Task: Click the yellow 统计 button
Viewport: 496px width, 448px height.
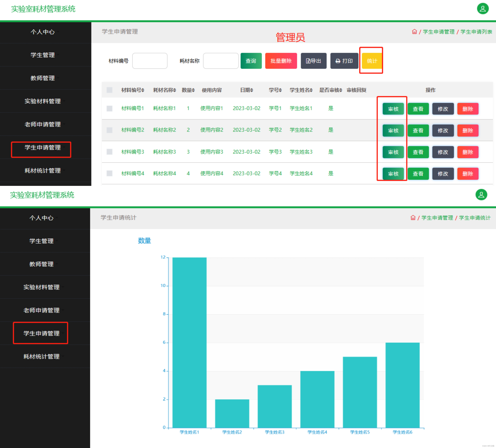Action: [372, 61]
